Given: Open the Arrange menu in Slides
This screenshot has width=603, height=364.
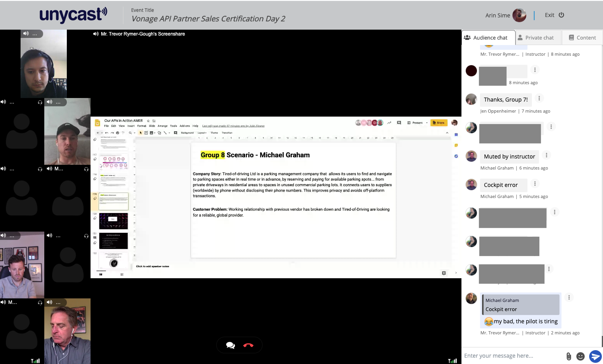Looking at the screenshot, I should click(163, 126).
